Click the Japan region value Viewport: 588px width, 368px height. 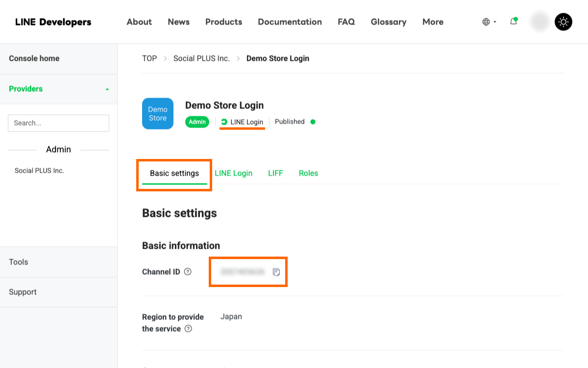point(231,316)
